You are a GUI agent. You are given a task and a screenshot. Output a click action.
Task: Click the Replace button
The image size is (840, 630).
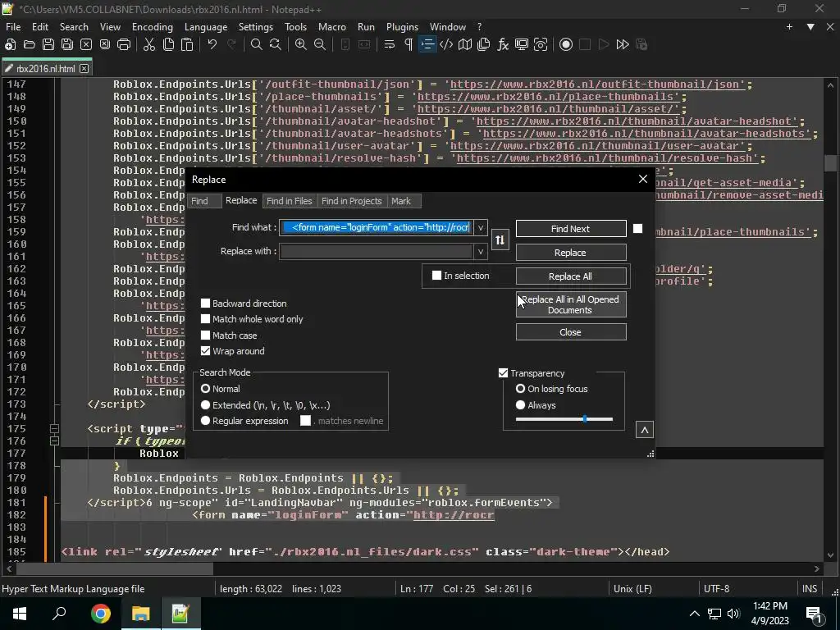click(571, 253)
